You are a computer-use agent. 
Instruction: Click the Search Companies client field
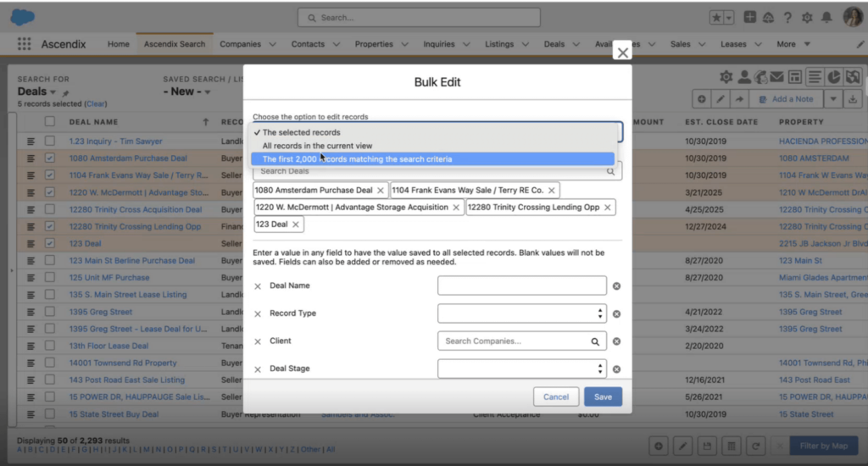(521, 341)
